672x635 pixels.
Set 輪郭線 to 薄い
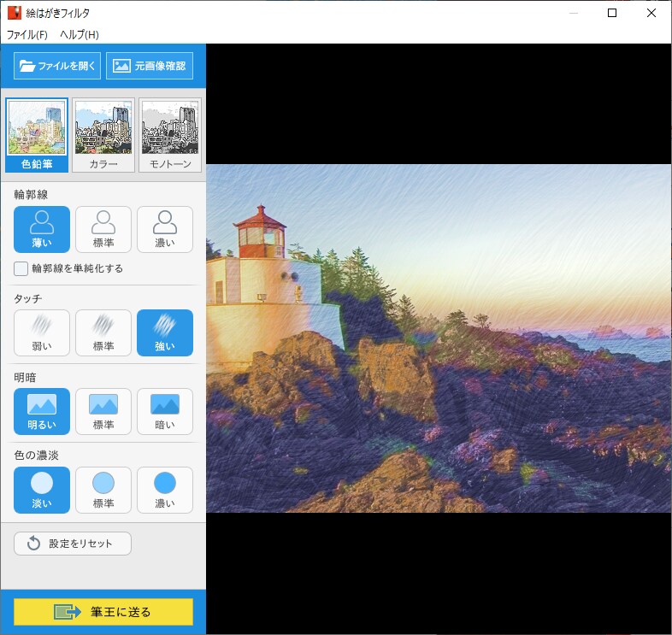[42, 229]
